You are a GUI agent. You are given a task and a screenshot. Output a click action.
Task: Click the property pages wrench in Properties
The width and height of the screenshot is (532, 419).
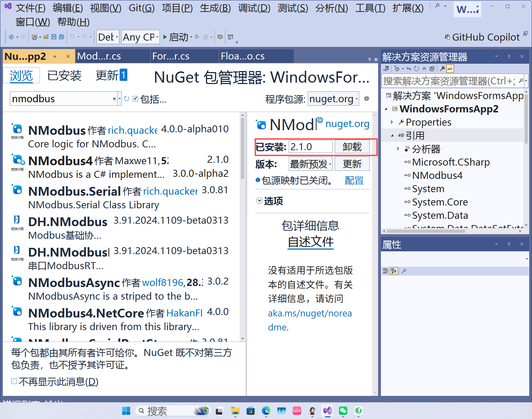(x=404, y=271)
